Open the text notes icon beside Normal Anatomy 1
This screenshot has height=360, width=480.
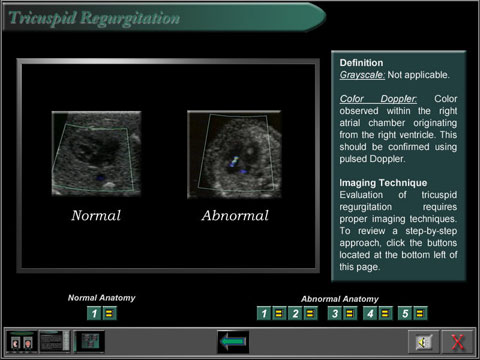click(x=110, y=313)
